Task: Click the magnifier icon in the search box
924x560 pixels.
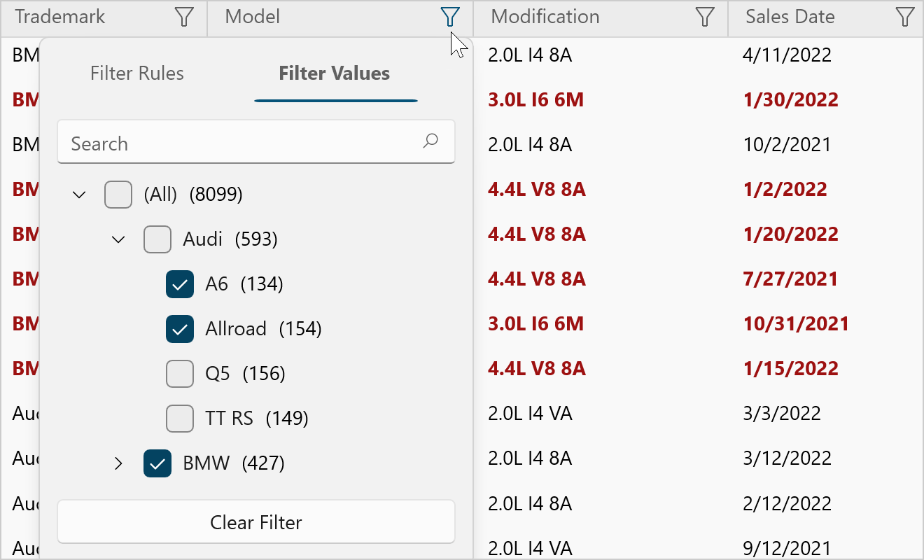Action: tap(430, 141)
